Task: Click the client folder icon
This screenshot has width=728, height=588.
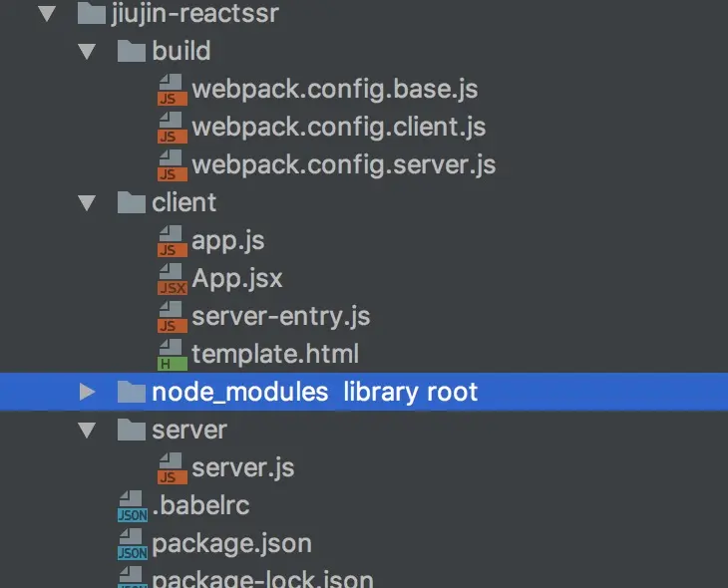Action: pyautogui.click(x=132, y=202)
